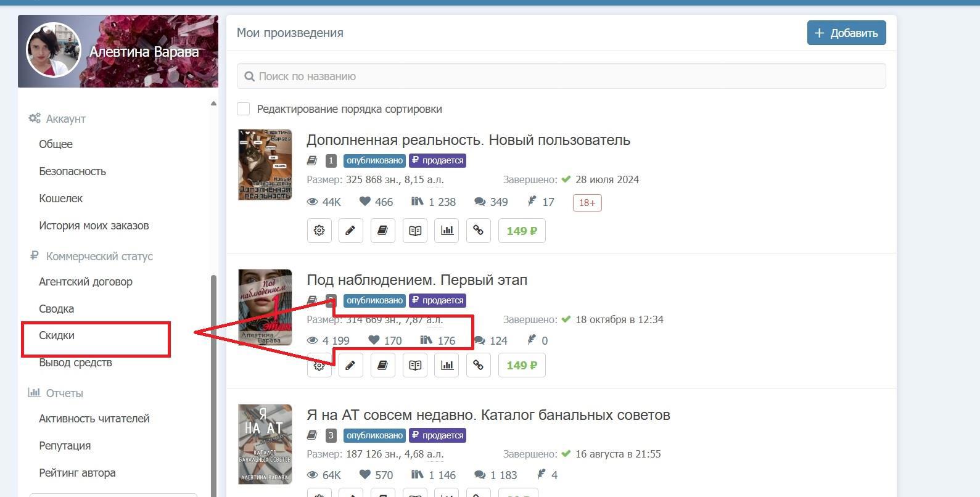Click Алевтина Варава profile avatar
Viewport: 980px width, 497px height.
click(53, 51)
